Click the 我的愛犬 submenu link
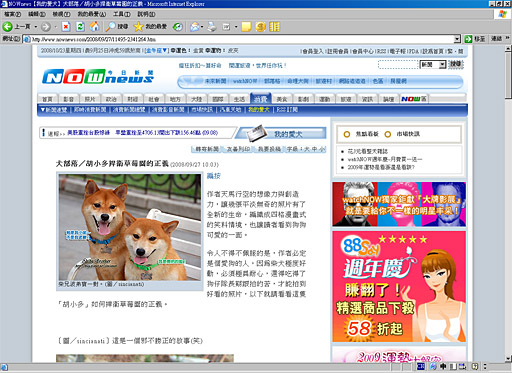The image size is (512, 373). (x=259, y=109)
